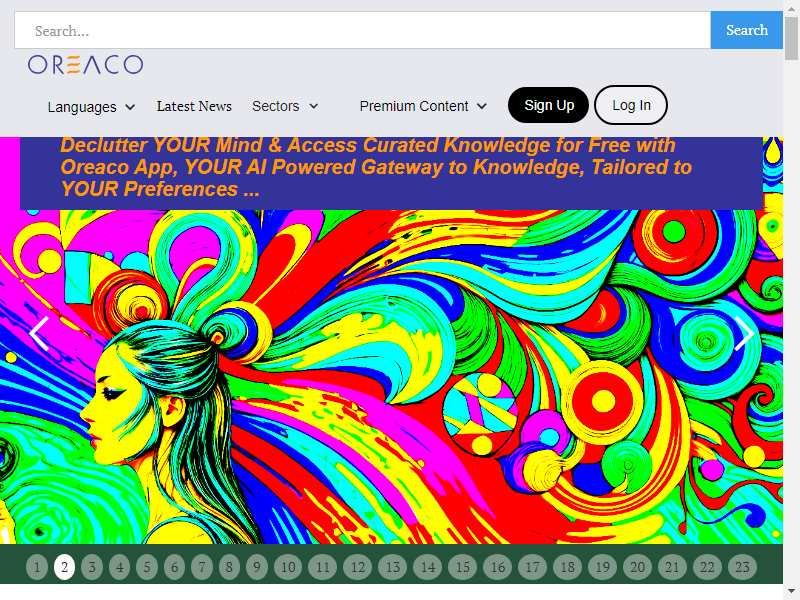800x600 pixels.
Task: Jump to slide 1 indicator
Action: (37, 567)
